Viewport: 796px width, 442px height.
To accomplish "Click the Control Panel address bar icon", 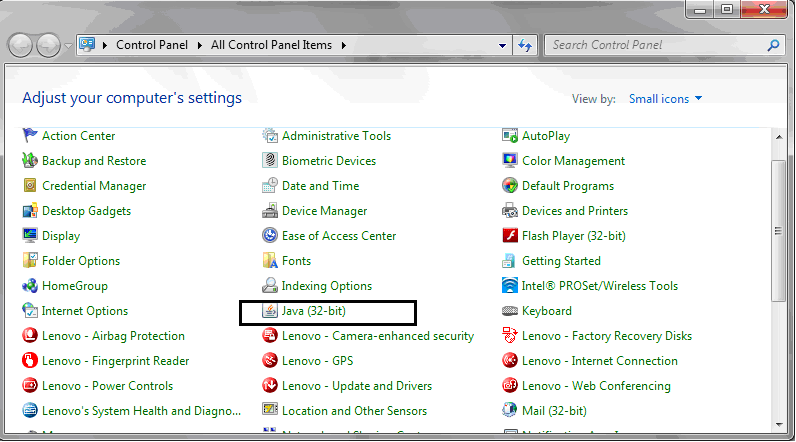I will pyautogui.click(x=87, y=44).
